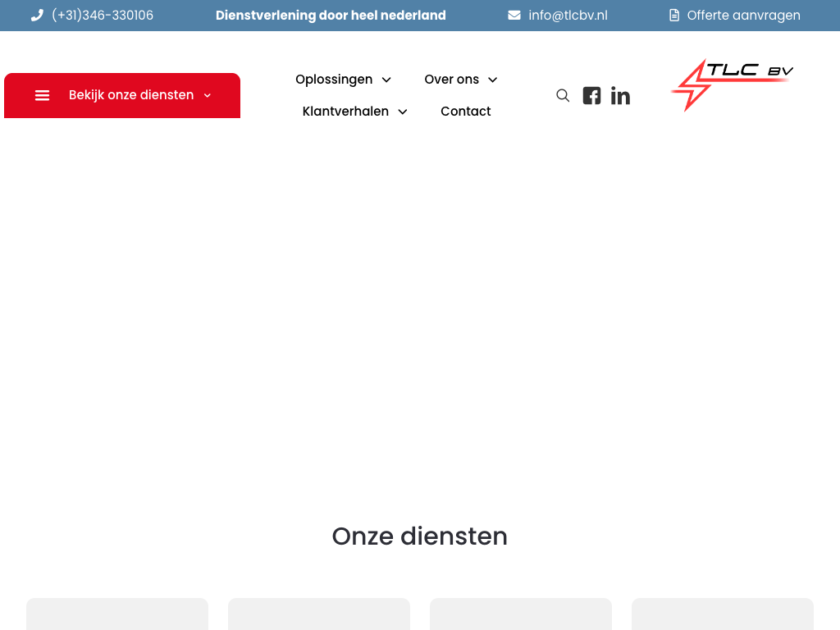Screen dimensions: 840x630
Task: Open the Bekijk onze diensten button
Action: (131, 95)
